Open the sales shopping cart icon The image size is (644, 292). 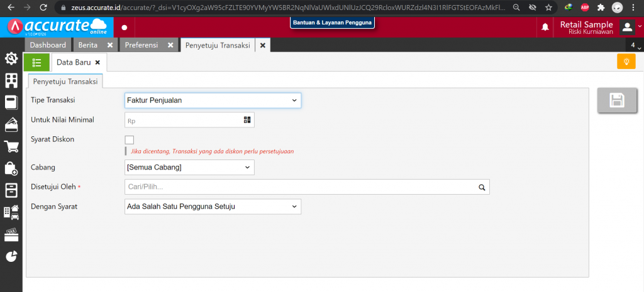(11, 146)
